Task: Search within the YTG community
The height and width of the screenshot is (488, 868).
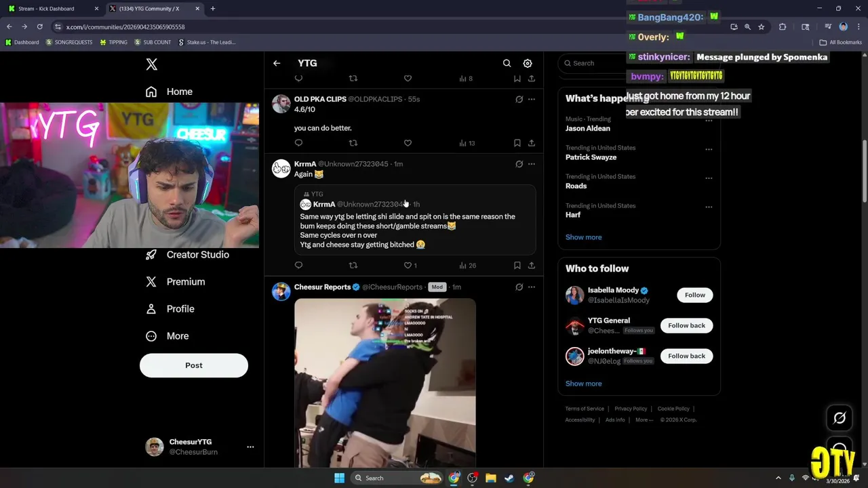Action: click(x=507, y=63)
